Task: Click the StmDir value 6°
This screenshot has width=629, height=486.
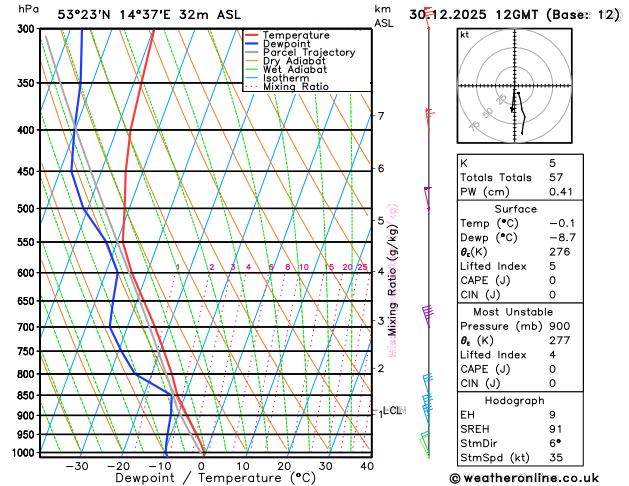Action: click(x=555, y=443)
